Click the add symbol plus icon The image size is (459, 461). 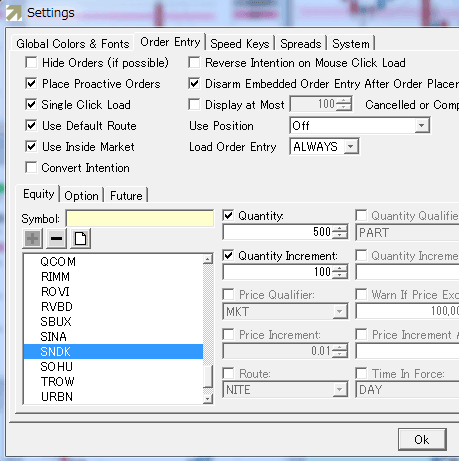coord(32,239)
